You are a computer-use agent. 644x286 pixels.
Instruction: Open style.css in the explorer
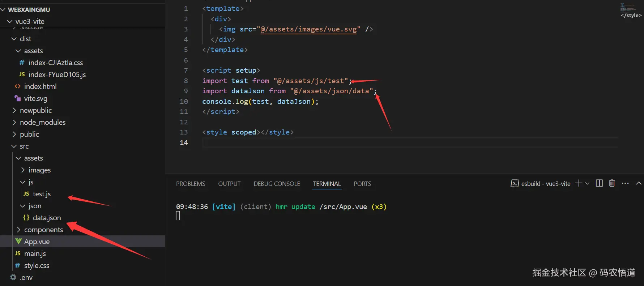[x=37, y=265]
